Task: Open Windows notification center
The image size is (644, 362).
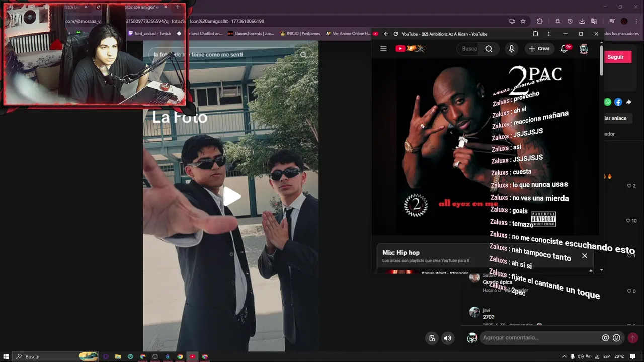Action: pyautogui.click(x=633, y=356)
